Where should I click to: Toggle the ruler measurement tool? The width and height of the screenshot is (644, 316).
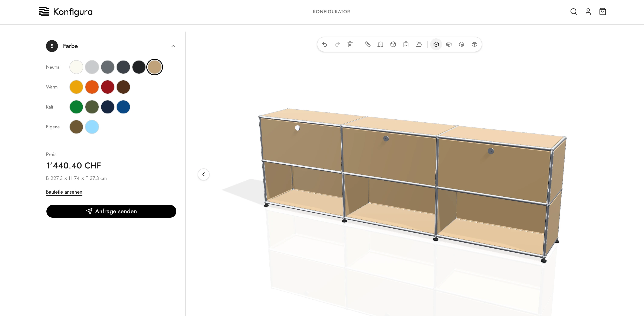[x=368, y=45]
